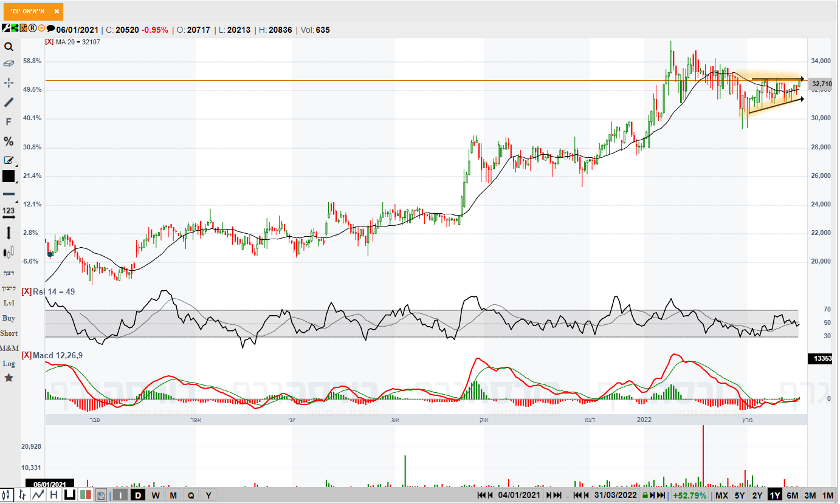Click the orange target circle icon
The width and height of the screenshot is (840, 504).
(41, 29)
